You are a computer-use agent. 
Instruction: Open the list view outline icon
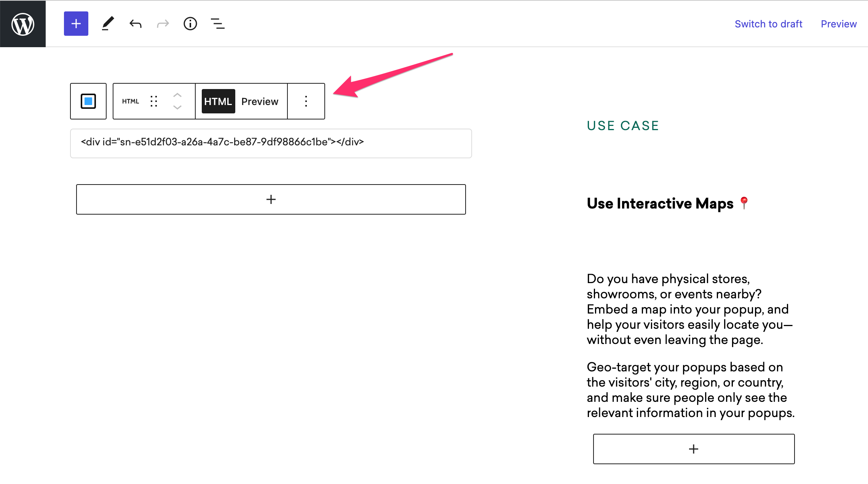click(x=218, y=24)
